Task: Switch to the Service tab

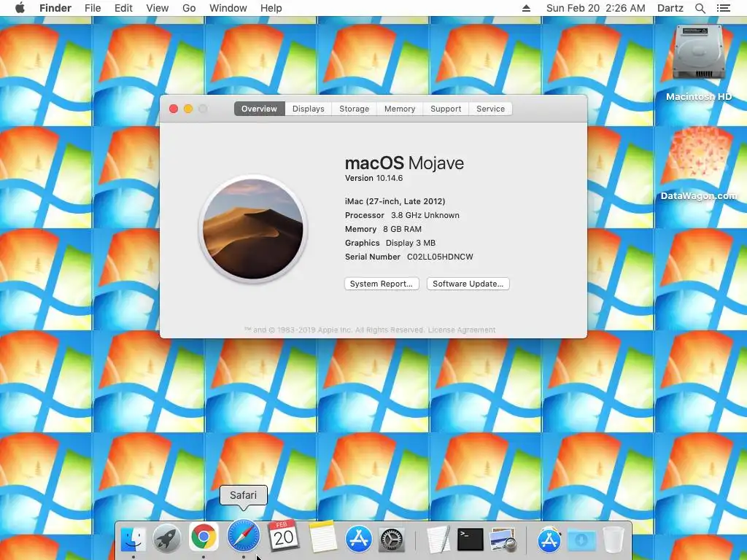Action: pos(490,109)
